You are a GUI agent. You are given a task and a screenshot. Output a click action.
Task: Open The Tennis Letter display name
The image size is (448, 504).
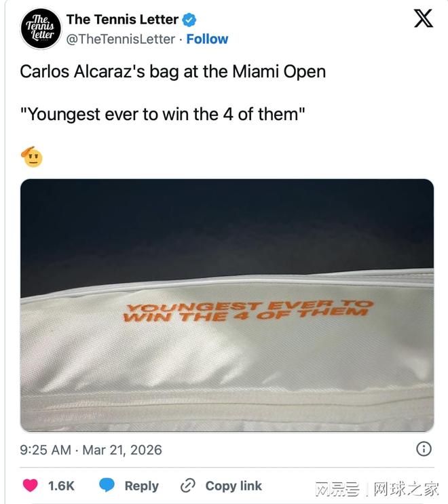(122, 20)
